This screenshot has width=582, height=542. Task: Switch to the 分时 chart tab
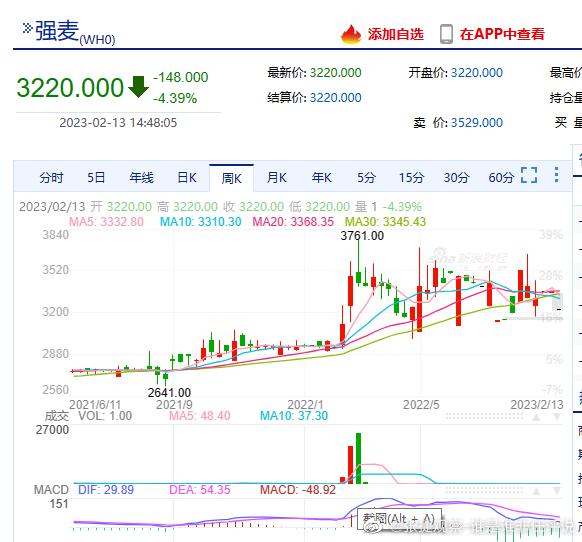click(x=51, y=177)
